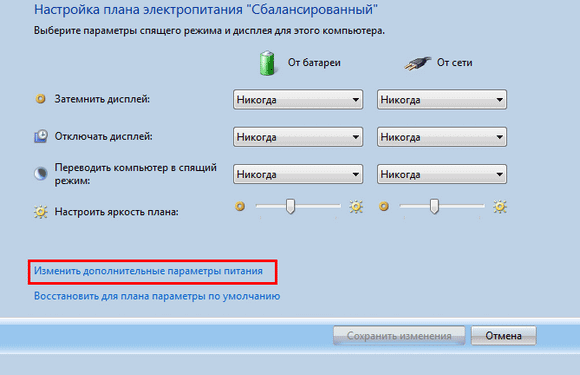The height and width of the screenshot is (375, 580).
Task: Click the high brightness icon under plugged in
Action: point(500,206)
